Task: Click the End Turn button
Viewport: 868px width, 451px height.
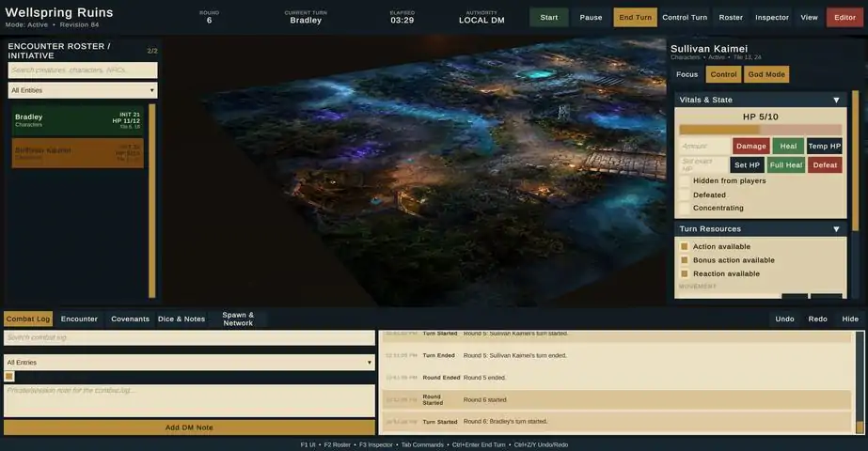Action: (635, 17)
